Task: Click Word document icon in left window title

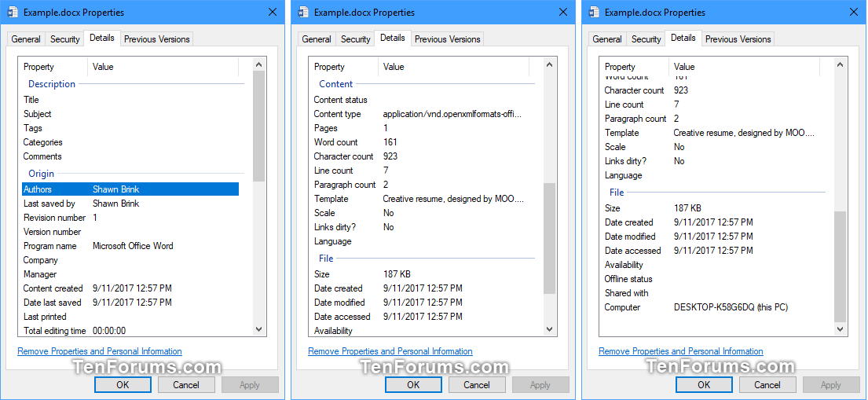Action: pyautogui.click(x=13, y=13)
